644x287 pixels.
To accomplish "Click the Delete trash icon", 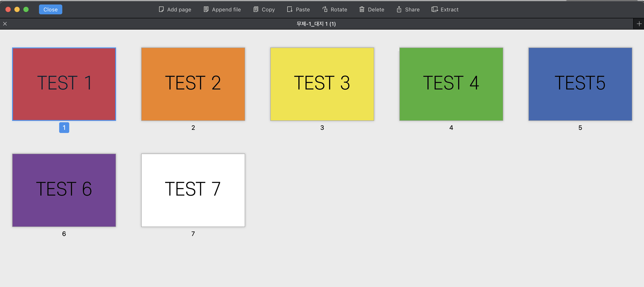I will click(362, 9).
